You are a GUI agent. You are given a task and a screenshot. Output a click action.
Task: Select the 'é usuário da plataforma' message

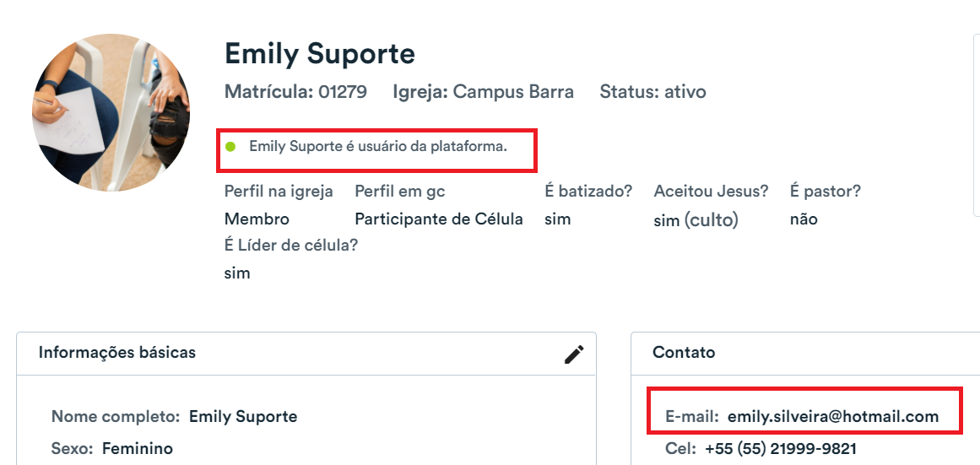click(x=378, y=146)
